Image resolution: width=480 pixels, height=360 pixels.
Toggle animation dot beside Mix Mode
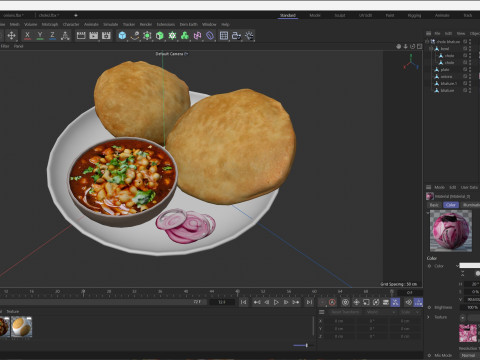(429, 355)
